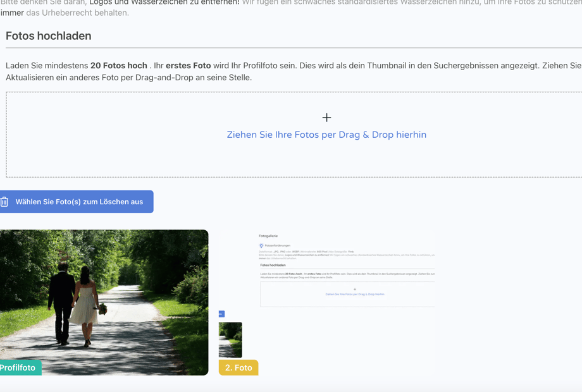Click the green 'Profilfoto' label
The width and height of the screenshot is (582, 392).
coord(20,367)
